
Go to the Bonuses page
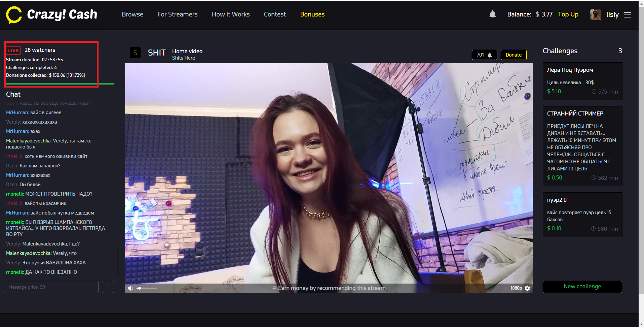(x=312, y=14)
